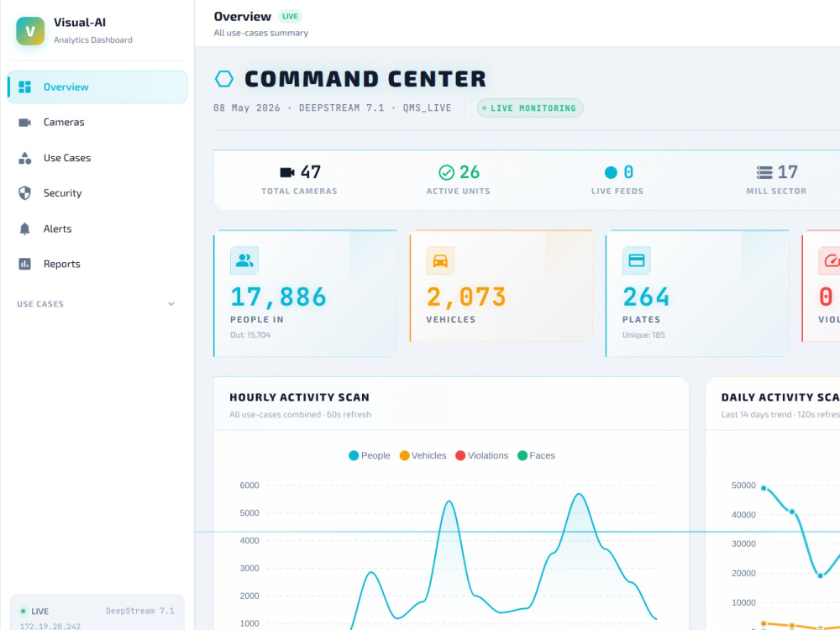Click the 'LIVE FEEDS' label
The height and width of the screenshot is (630, 840).
click(617, 192)
